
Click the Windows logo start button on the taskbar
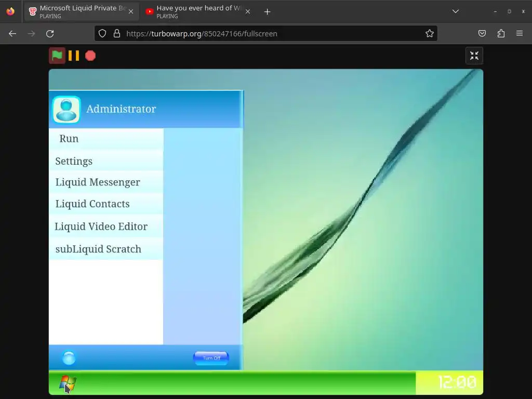(68, 383)
